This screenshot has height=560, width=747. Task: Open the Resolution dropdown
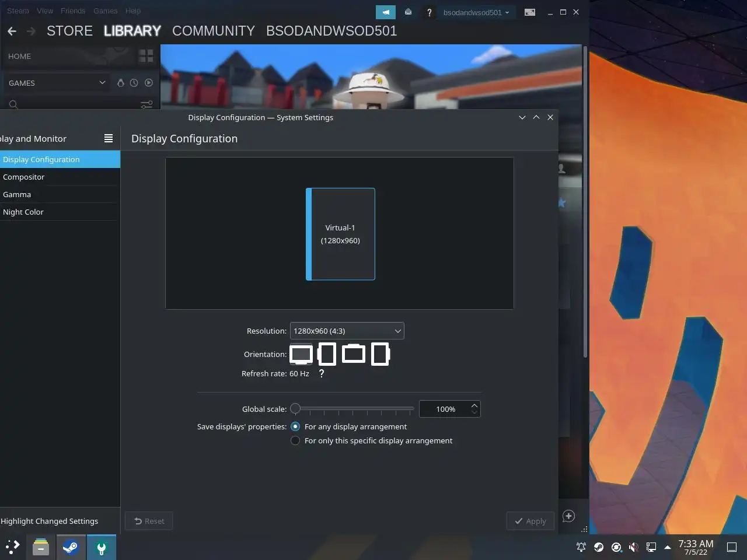tap(347, 331)
